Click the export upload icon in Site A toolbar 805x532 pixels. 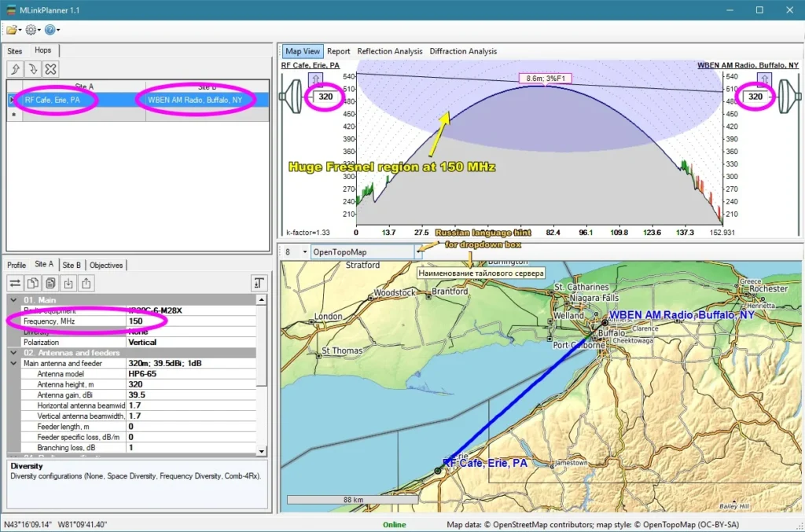coord(86,283)
